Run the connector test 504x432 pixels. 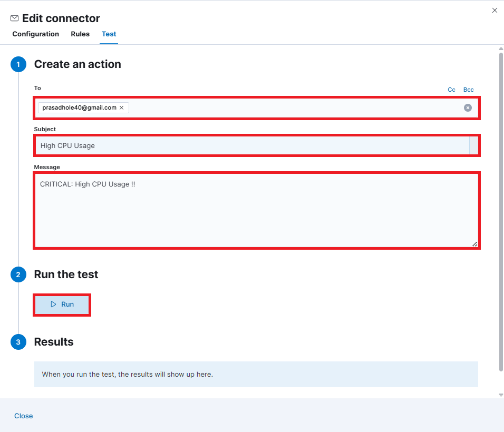click(62, 305)
